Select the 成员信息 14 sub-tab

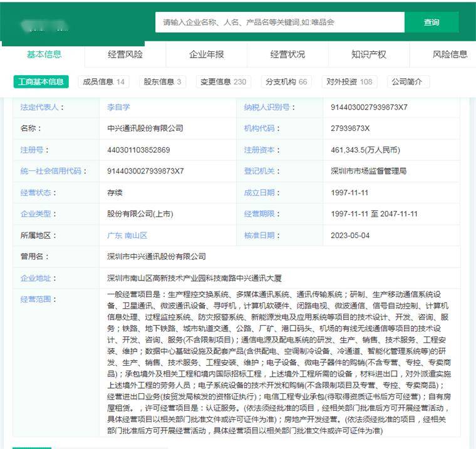coord(103,81)
